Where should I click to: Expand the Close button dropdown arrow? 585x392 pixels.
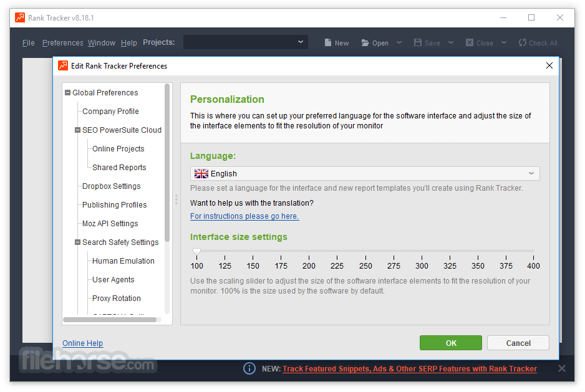click(504, 42)
